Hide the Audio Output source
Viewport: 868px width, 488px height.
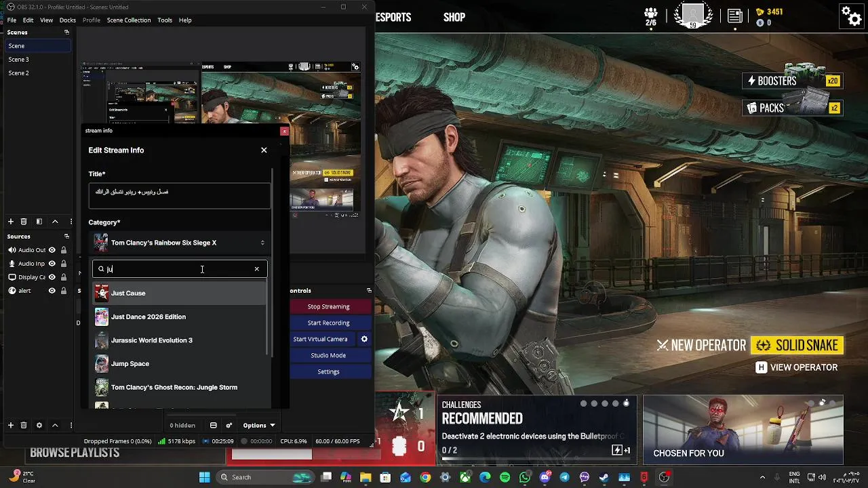pos(52,250)
